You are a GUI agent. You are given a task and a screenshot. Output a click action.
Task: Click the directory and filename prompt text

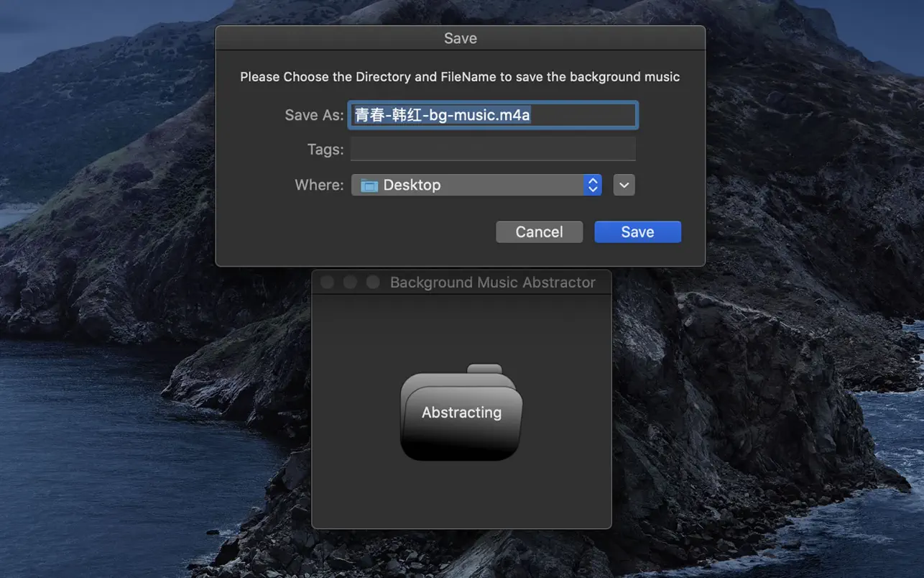tap(460, 77)
